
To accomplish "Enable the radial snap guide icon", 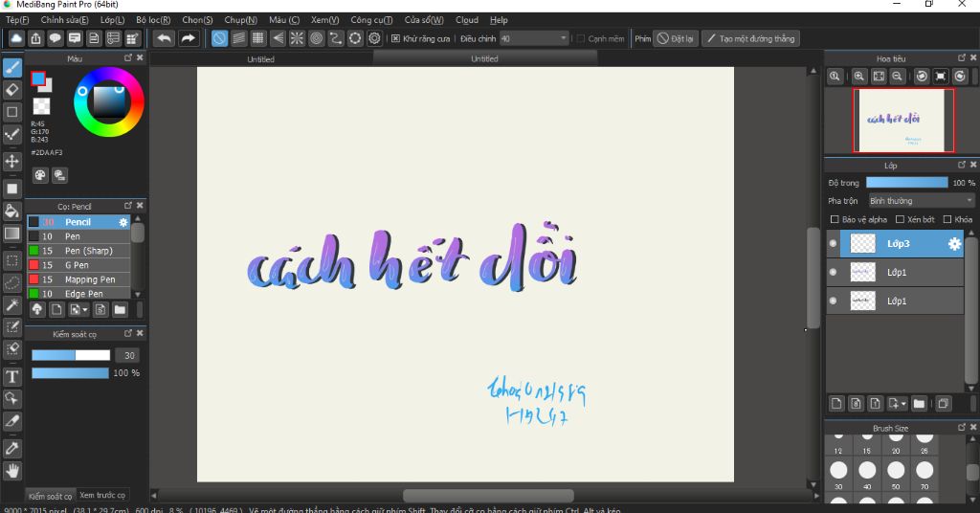I will [x=297, y=38].
